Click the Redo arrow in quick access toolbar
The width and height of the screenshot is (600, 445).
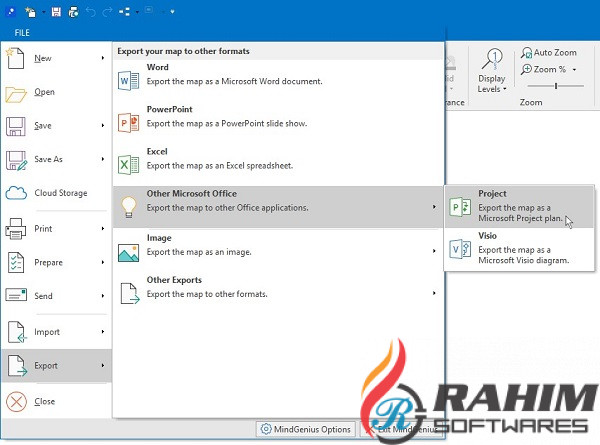tap(108, 12)
